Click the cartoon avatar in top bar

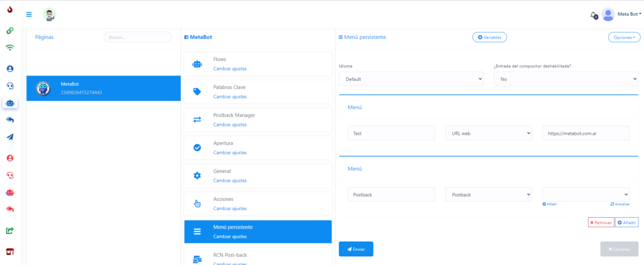49,14
